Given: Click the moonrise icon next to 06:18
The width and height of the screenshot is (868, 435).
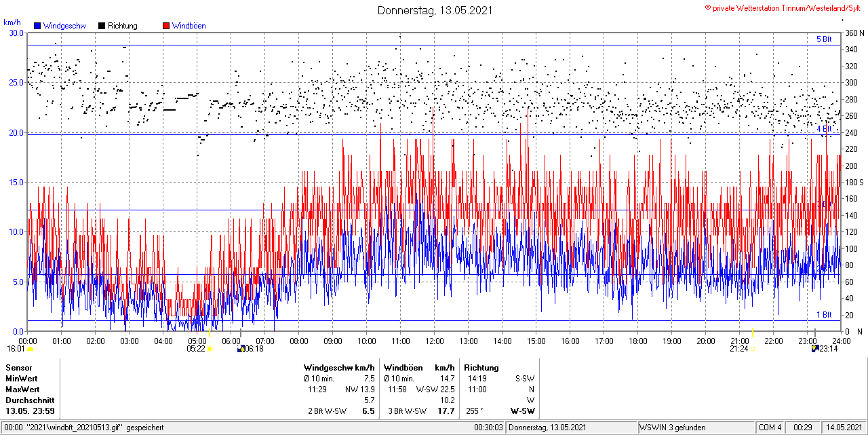Looking at the screenshot, I should (x=241, y=349).
